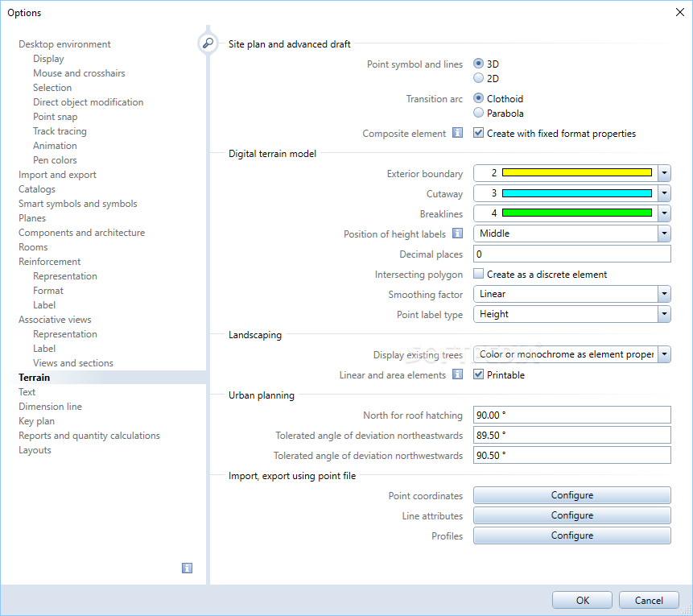Select Dimension line options
The width and height of the screenshot is (693, 616).
[51, 407]
